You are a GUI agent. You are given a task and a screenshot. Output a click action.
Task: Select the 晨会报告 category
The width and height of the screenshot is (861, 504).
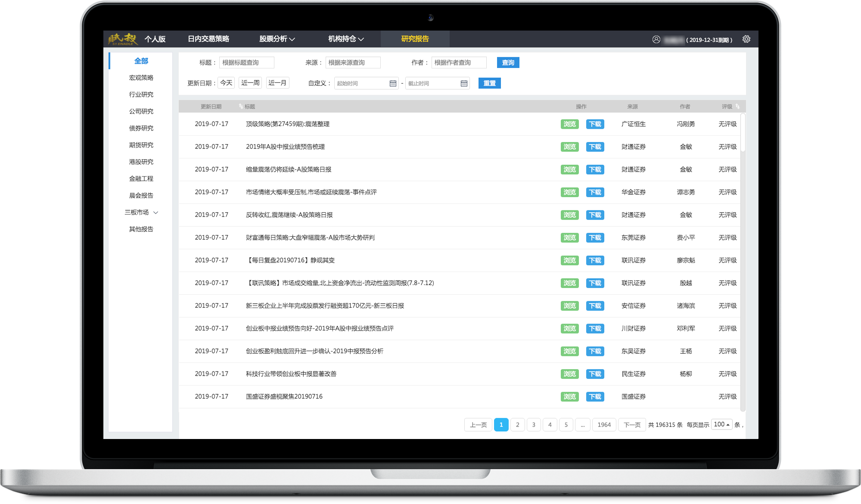[141, 195]
